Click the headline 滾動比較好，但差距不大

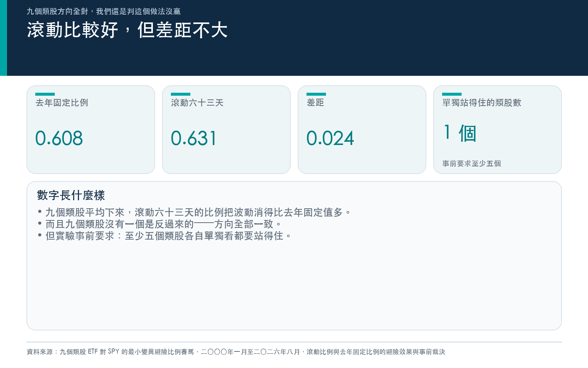(x=127, y=30)
